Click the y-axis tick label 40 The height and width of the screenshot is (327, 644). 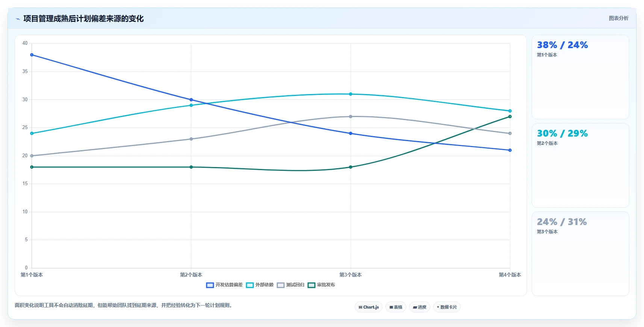click(x=25, y=43)
